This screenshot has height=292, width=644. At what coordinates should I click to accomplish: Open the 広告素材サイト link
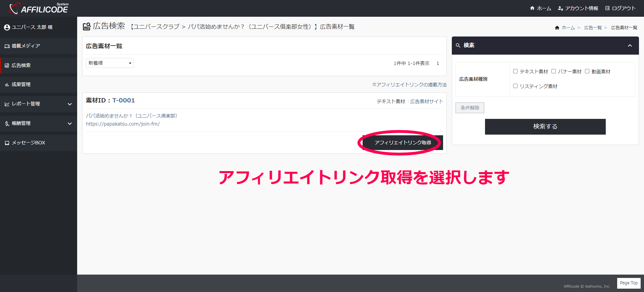pyautogui.click(x=427, y=101)
